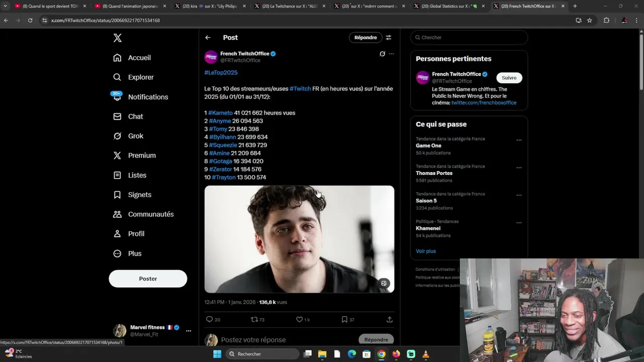This screenshot has height=362, width=644.
Task: Open post more options menu
Action: click(391, 54)
